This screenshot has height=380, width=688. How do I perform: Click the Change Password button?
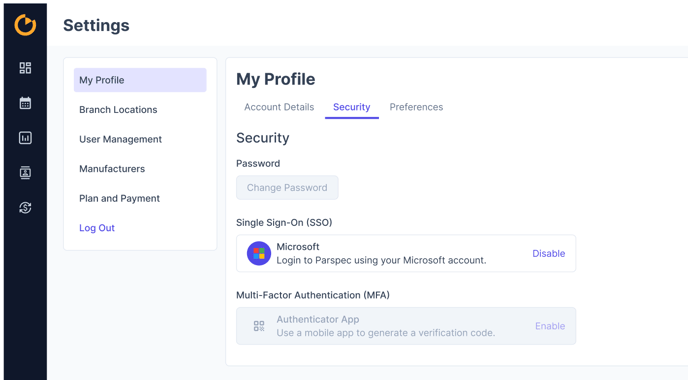pos(287,187)
